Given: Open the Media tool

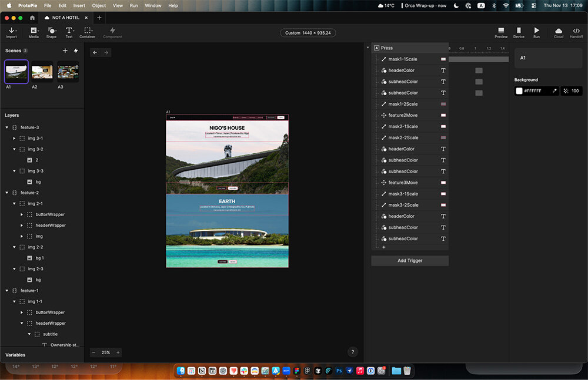Looking at the screenshot, I should tap(33, 30).
